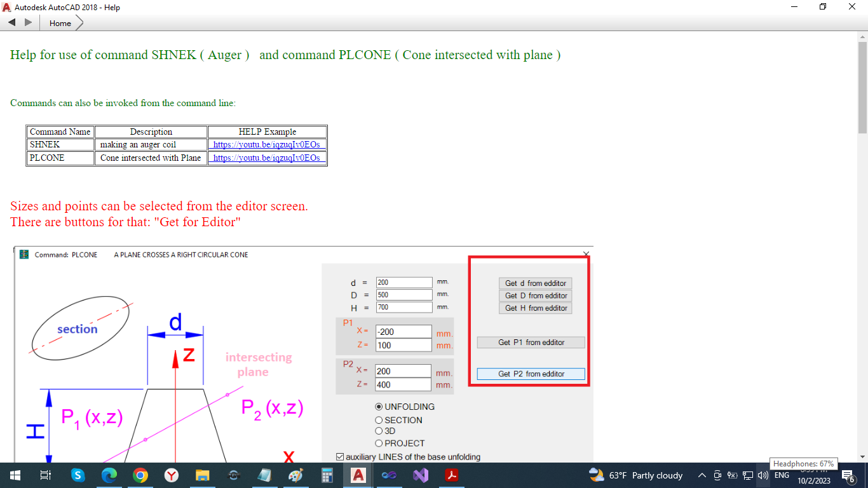Image resolution: width=868 pixels, height=488 pixels.
Task: Click the "Command Name" table header
Action: pyautogui.click(x=60, y=132)
